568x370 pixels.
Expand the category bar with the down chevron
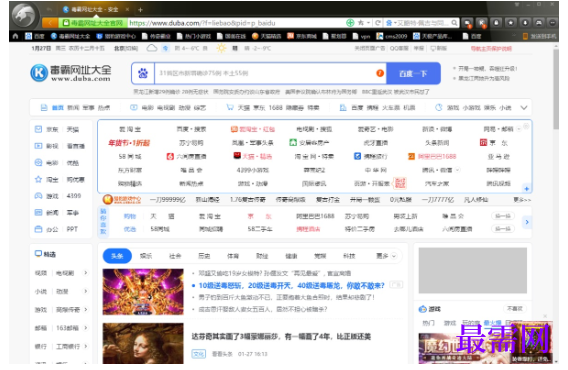[524, 108]
